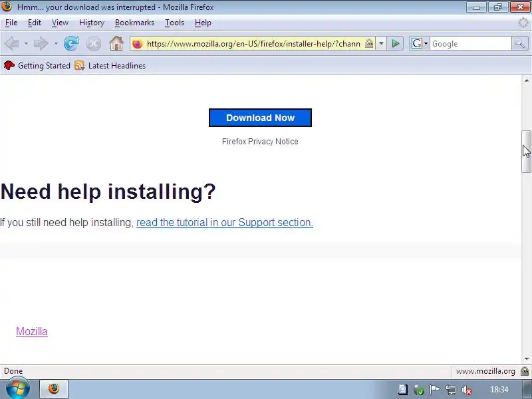Open the Support section tutorial link
Image resolution: width=532 pixels, height=399 pixels.
(225, 223)
